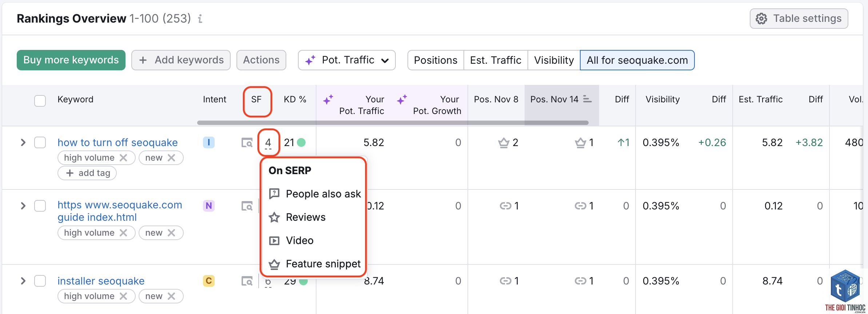
Task: Click featured snippet crown icon beside Nov 14 position 1
Action: click(580, 142)
